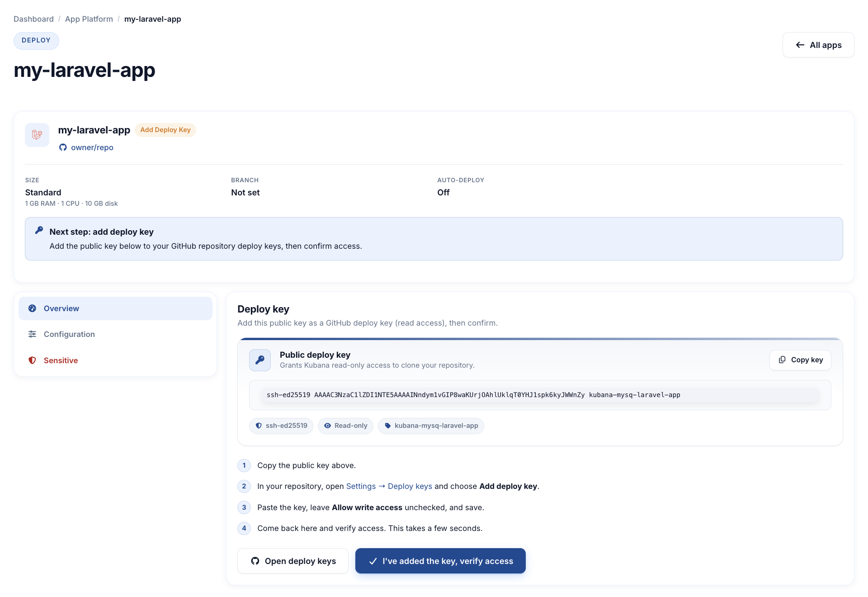Go to Dashboard breadcrumb

(x=33, y=19)
